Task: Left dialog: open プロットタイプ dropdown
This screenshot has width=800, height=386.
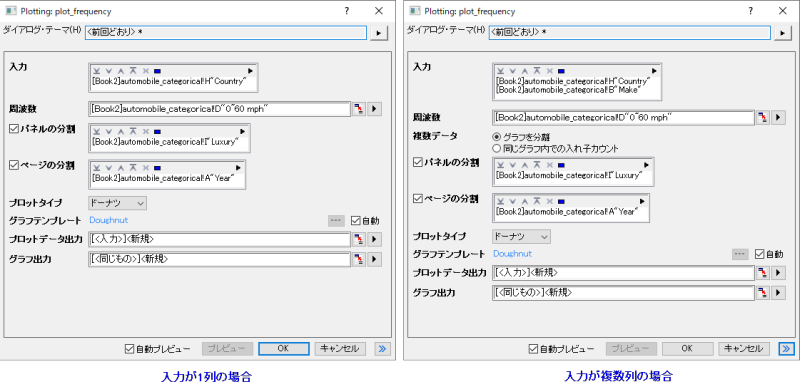Action: (x=118, y=203)
